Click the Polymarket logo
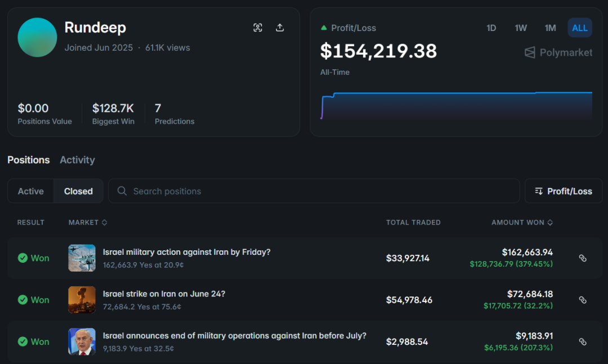This screenshot has width=608, height=364. point(558,52)
